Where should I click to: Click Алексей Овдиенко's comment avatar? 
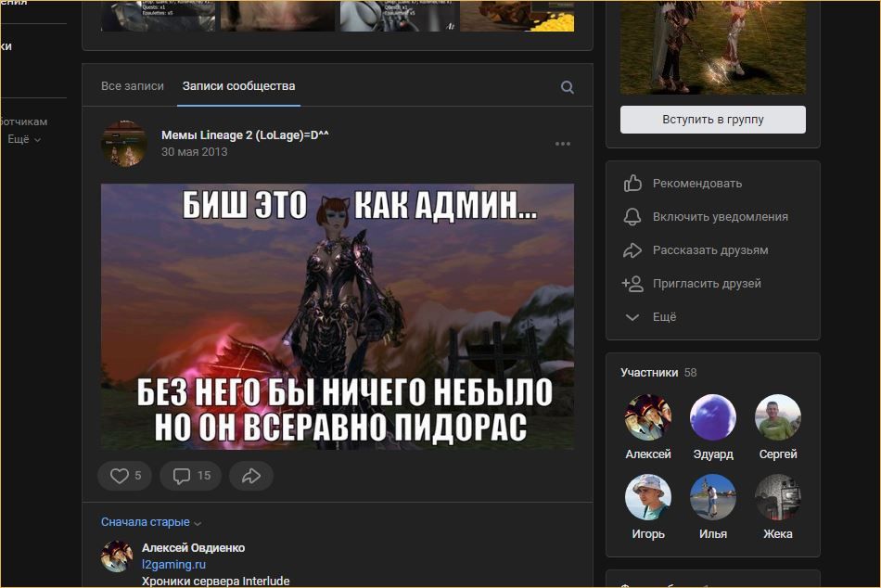click(117, 556)
